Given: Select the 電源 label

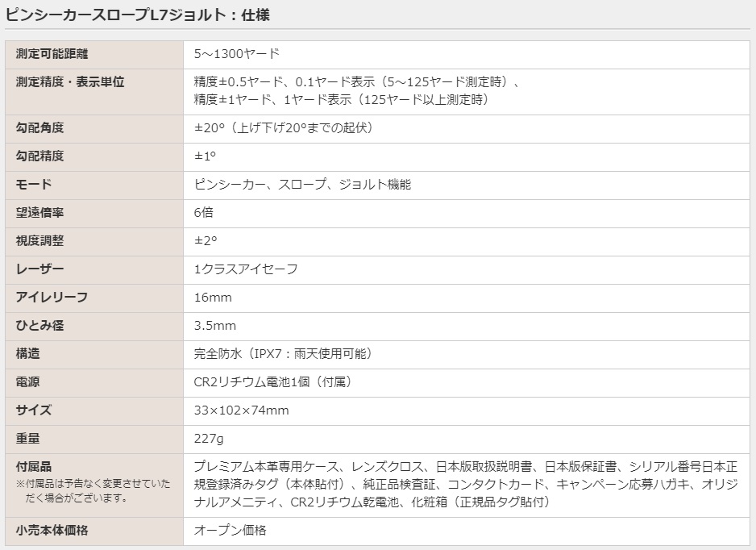Looking at the screenshot, I should tap(27, 381).
